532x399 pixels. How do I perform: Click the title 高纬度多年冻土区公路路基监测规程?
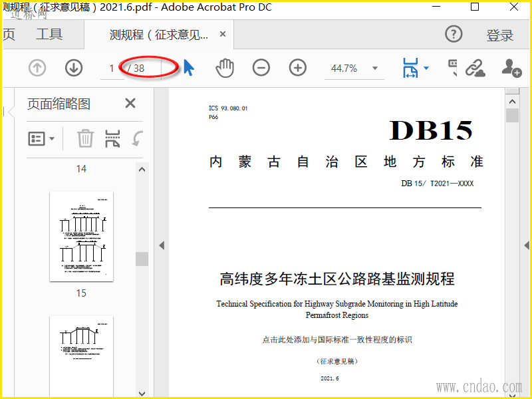pyautogui.click(x=337, y=279)
